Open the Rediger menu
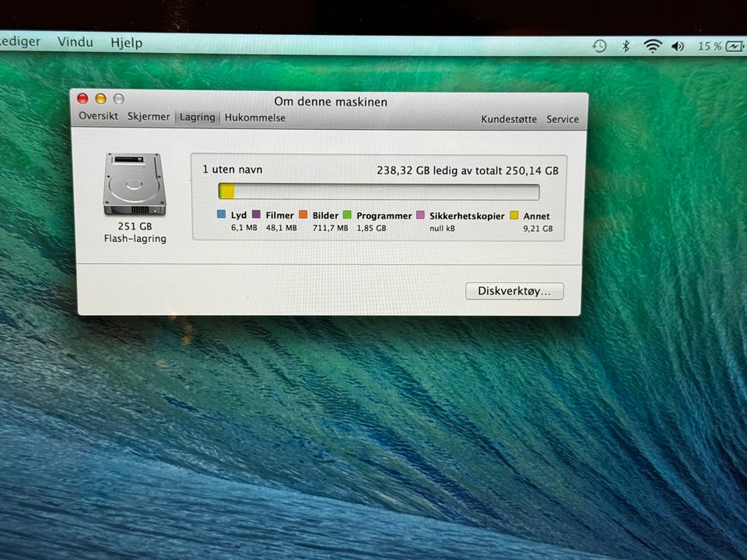This screenshot has height=560, width=747. click(x=20, y=41)
